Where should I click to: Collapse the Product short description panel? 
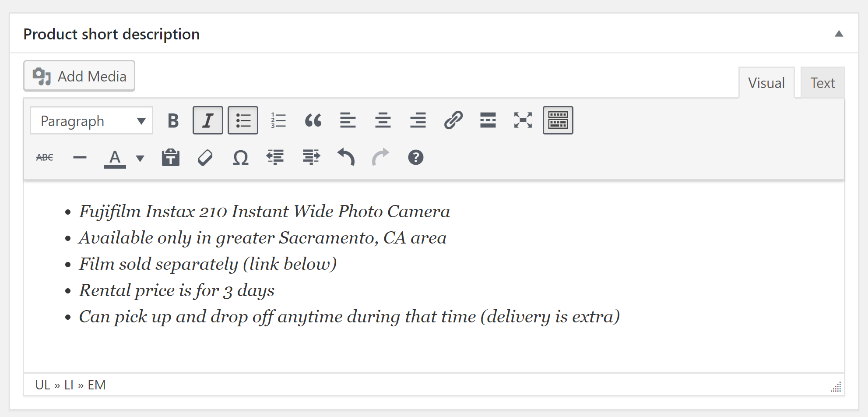839,34
